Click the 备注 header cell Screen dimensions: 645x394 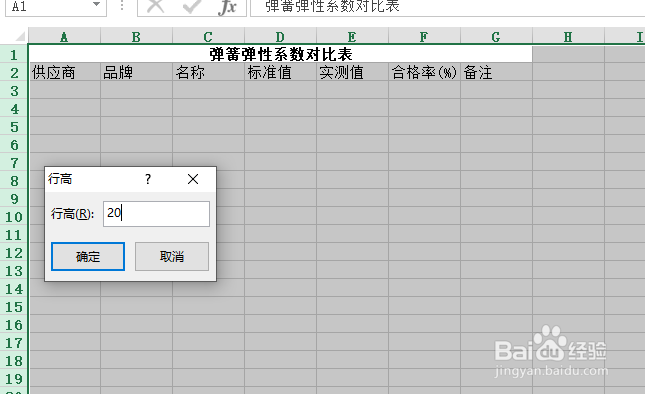496,72
